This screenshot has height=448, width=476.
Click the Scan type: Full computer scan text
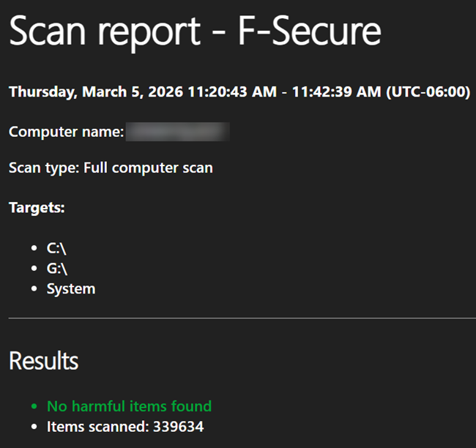pyautogui.click(x=111, y=168)
